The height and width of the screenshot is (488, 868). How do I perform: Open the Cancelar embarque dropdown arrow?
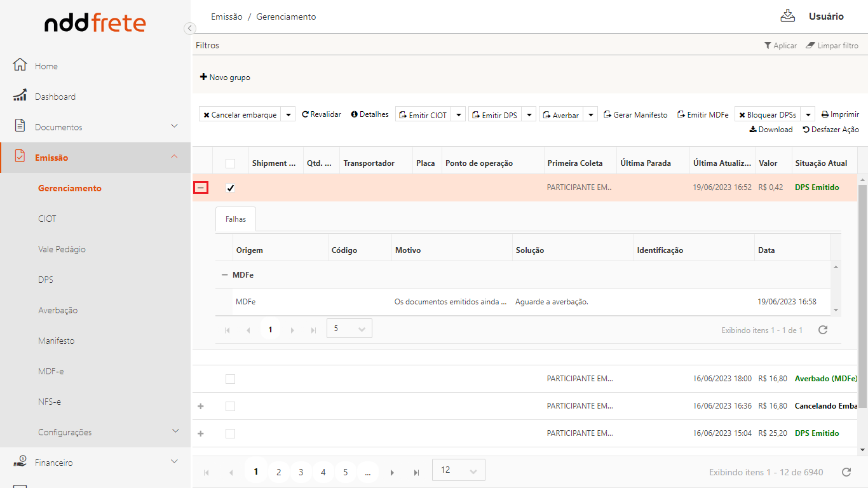288,115
